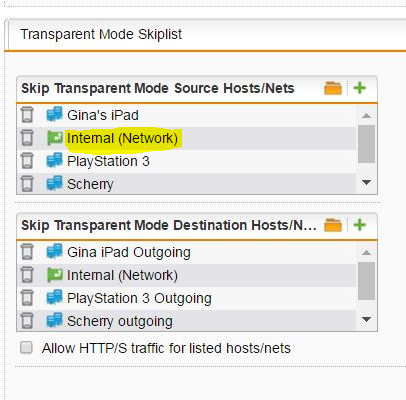Click up arrow of source list scrollbar
The height and width of the screenshot is (400, 406).
366,115
